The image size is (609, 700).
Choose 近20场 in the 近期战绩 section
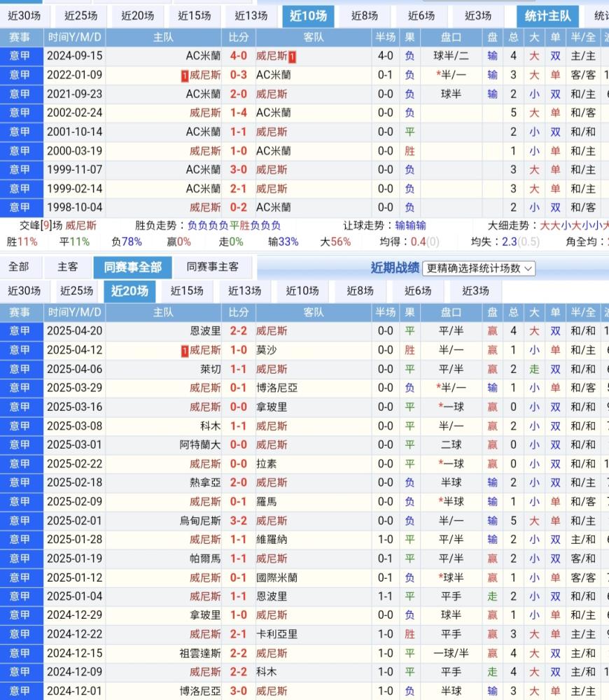click(129, 291)
